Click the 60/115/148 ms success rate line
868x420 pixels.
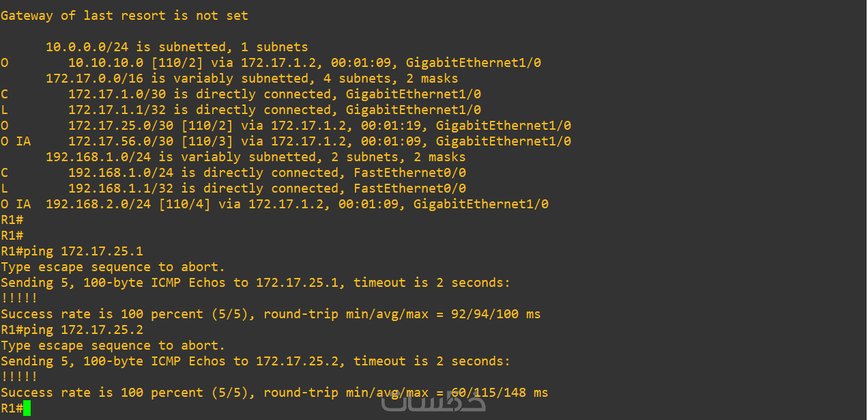(x=274, y=393)
